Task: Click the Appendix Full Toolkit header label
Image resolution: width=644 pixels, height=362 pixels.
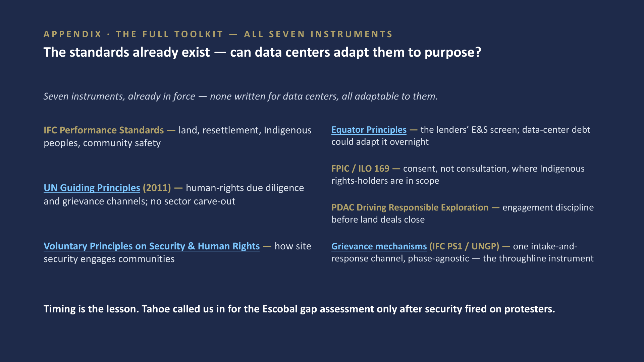Action: (x=218, y=34)
